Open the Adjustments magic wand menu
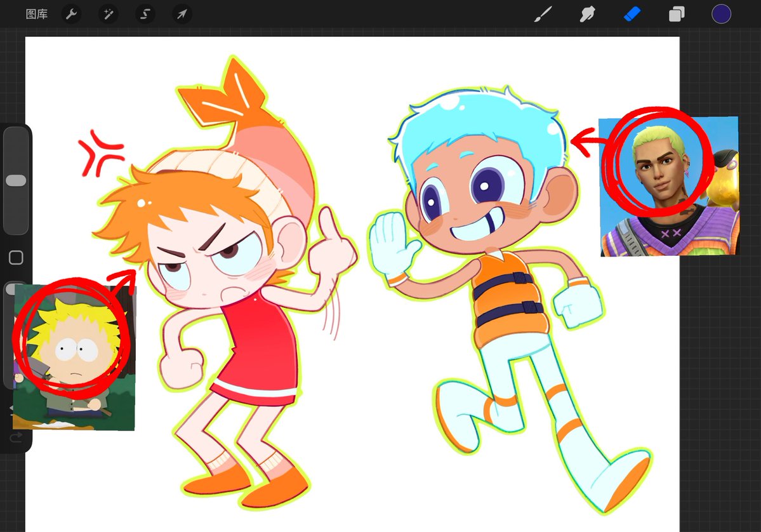Viewport: 761px width, 532px height. pos(109,14)
